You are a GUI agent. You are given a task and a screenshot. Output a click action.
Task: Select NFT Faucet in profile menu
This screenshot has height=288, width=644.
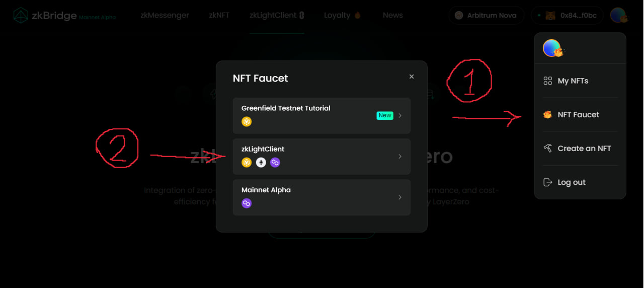tap(578, 115)
